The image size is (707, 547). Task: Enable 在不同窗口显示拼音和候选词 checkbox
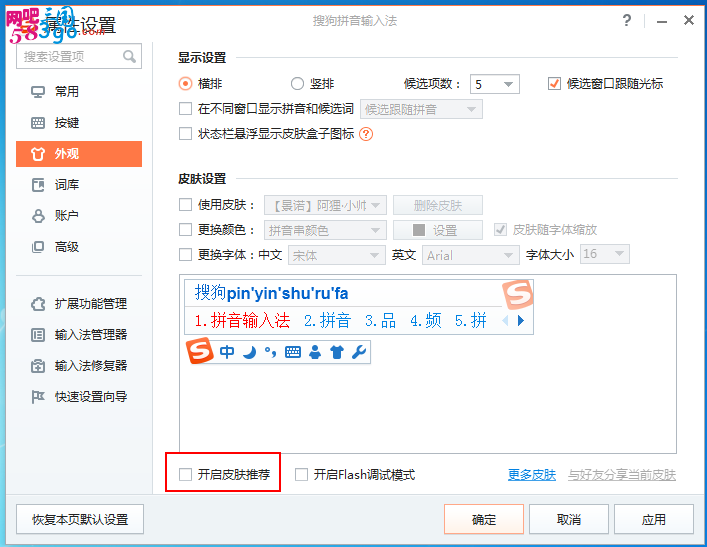(x=185, y=109)
